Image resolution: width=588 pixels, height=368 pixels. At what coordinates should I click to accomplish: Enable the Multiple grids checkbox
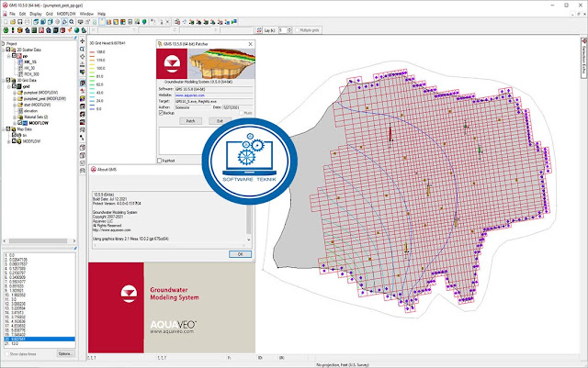(297, 30)
